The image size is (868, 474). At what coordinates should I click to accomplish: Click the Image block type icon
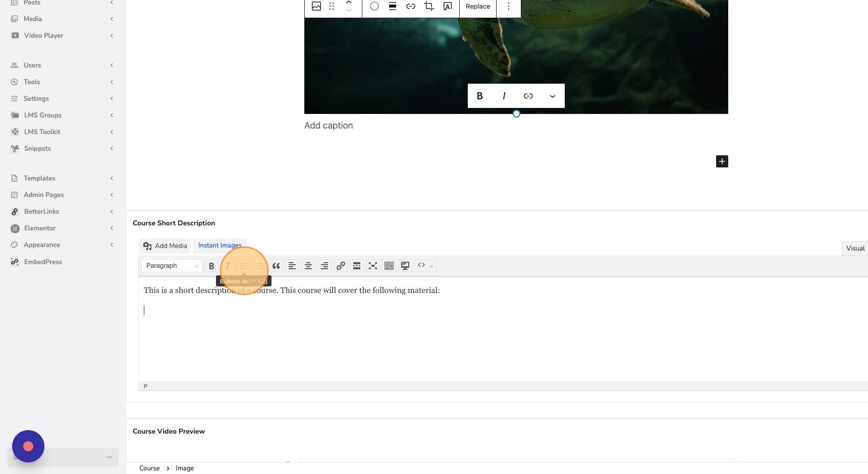316,6
